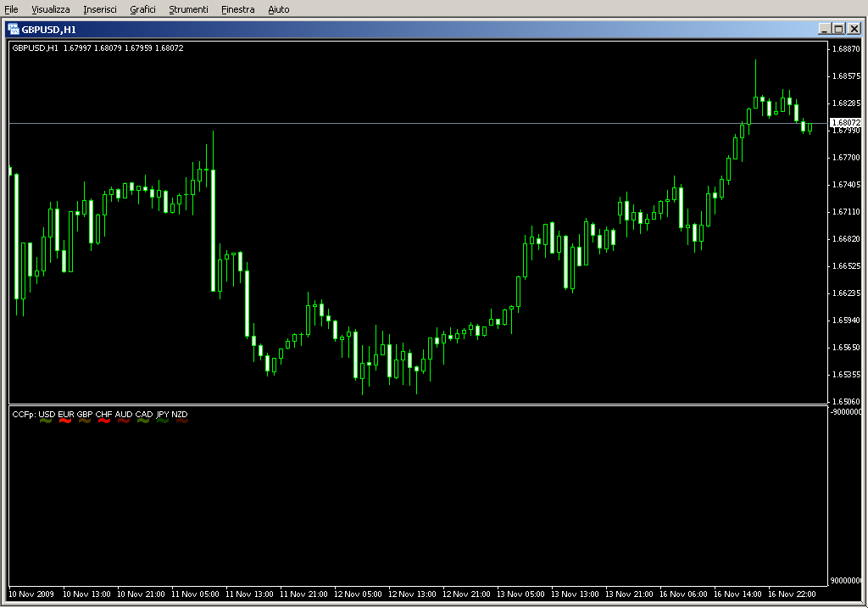Image resolution: width=868 pixels, height=608 pixels.
Task: Click the red line swatch under EUR
Action: (x=65, y=421)
